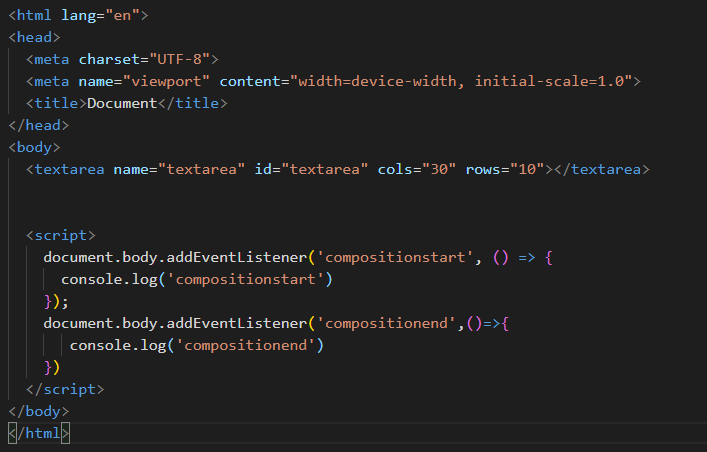Click the }) closing the compositionend listener

(52, 368)
